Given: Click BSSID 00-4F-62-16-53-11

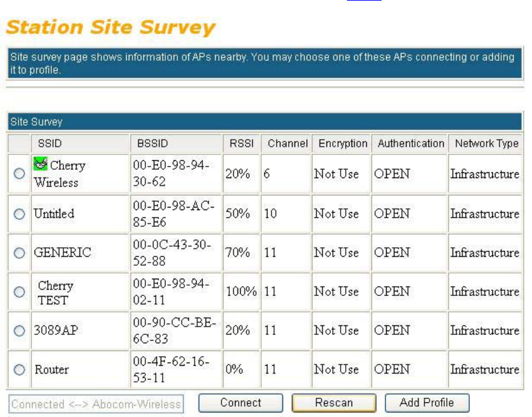Looking at the screenshot, I should pos(171,370).
